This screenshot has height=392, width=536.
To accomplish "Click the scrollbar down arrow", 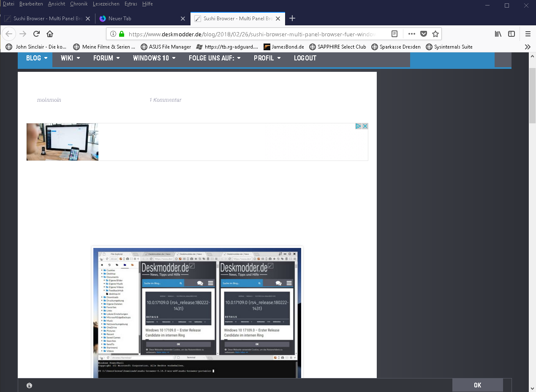I will pos(532,388).
